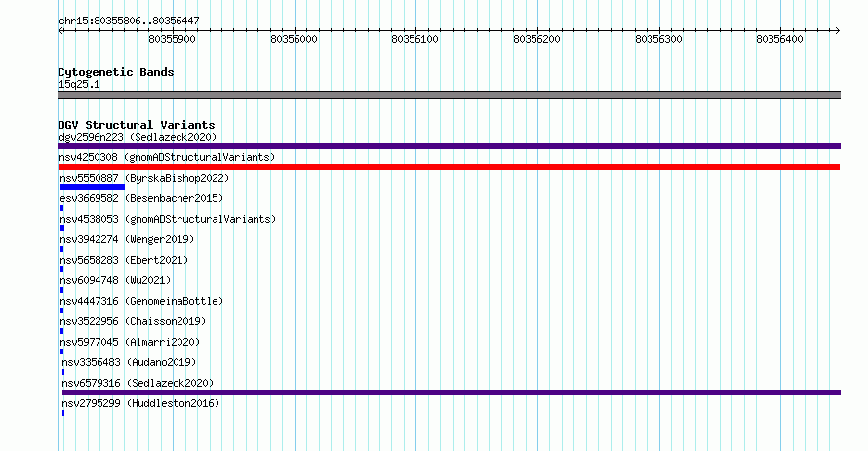Click the 15q25.1 band label
The width and height of the screenshot is (868, 451).
pos(79,84)
